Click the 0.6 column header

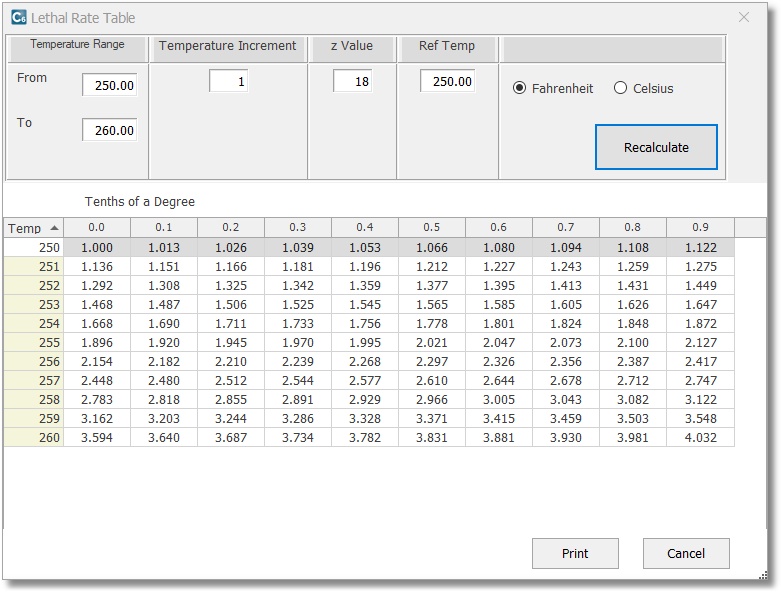(499, 227)
